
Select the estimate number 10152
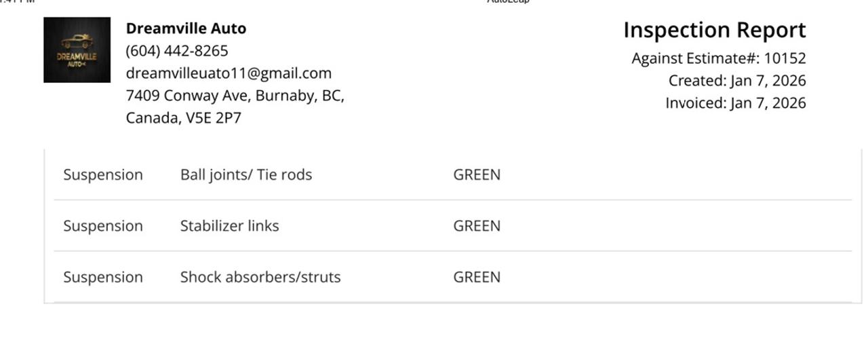coord(785,58)
